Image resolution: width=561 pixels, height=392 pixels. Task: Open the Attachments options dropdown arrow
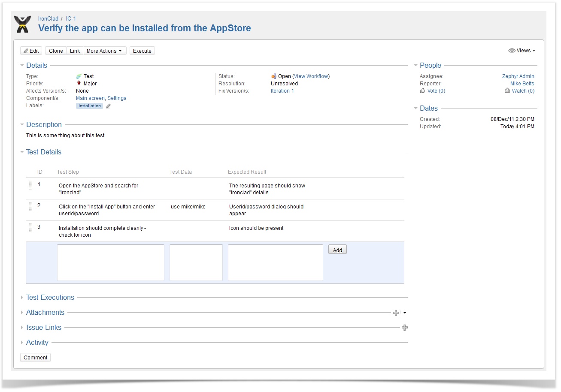click(x=404, y=313)
